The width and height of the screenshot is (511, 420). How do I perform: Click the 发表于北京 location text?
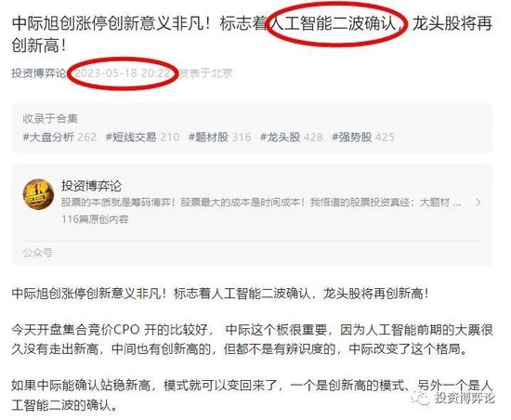pyautogui.click(x=206, y=73)
